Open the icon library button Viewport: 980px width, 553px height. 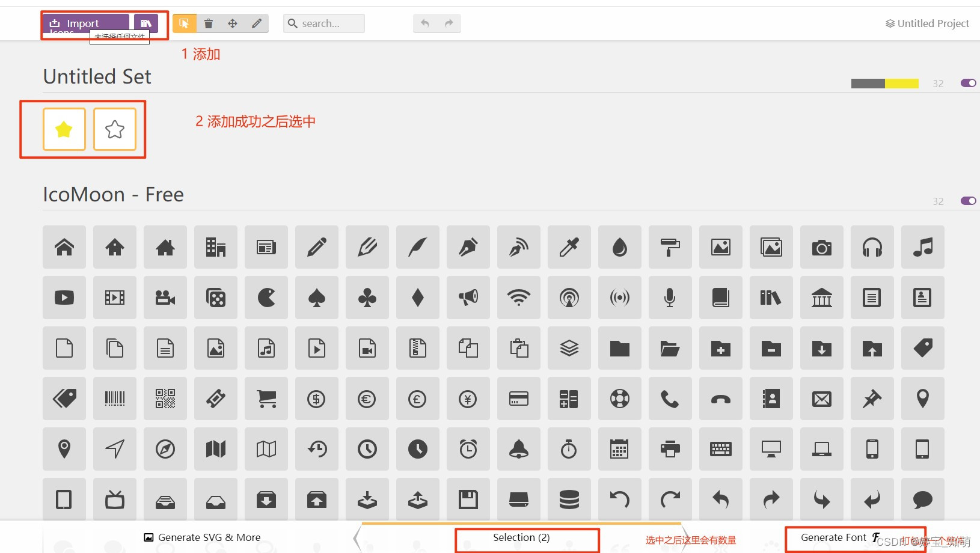146,23
